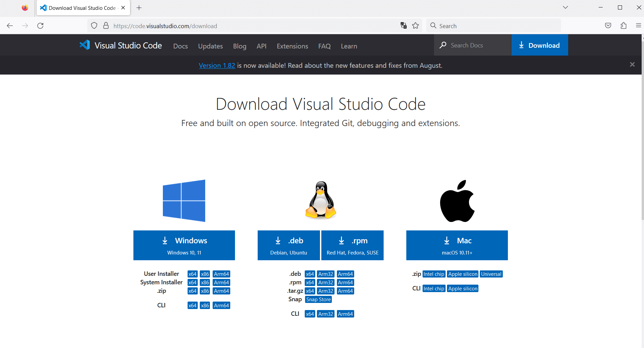The height and width of the screenshot is (348, 644).
Task: Select the Snap Store link
Action: 318,300
